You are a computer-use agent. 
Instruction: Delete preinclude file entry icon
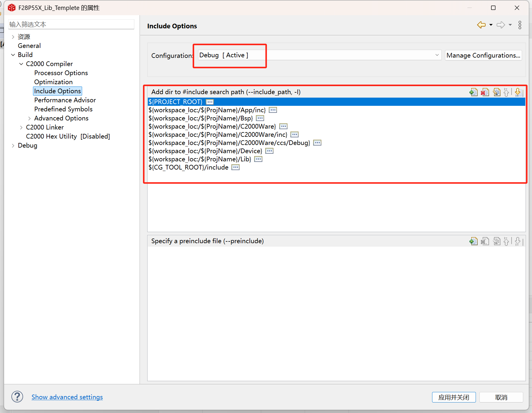[x=485, y=241]
